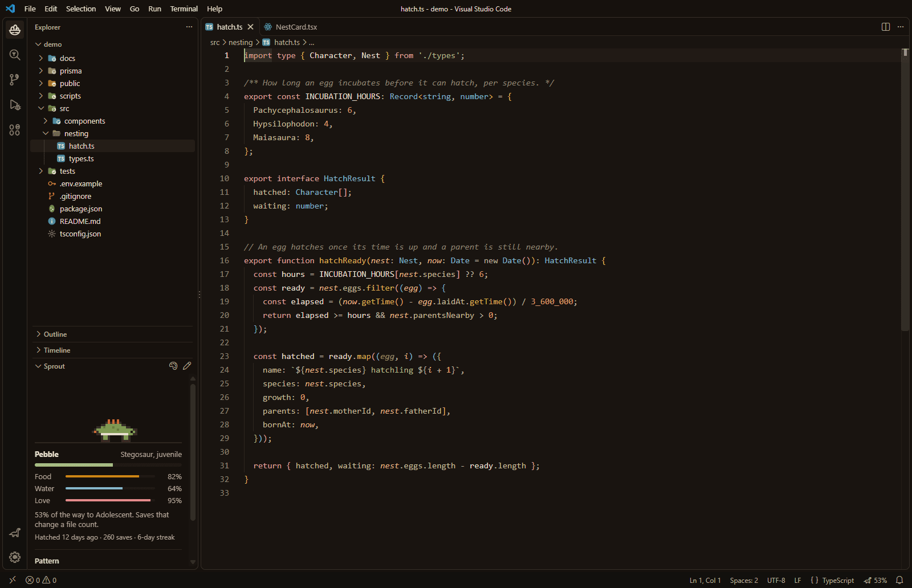Open the editor More Actions ellipsis
Viewport: 912px width, 588px height.
pos(901,27)
